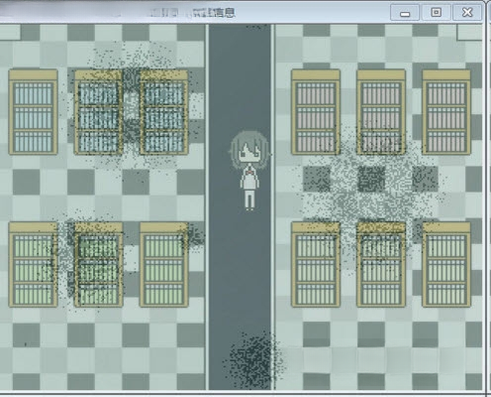Click the leftmost green bookshelf left of the corridor

point(33,265)
